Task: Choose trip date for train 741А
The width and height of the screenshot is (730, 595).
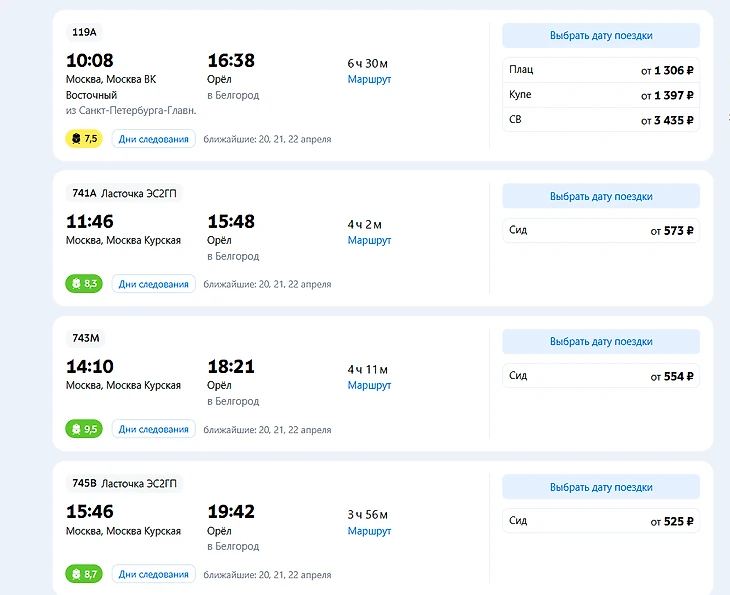Action: 601,197
